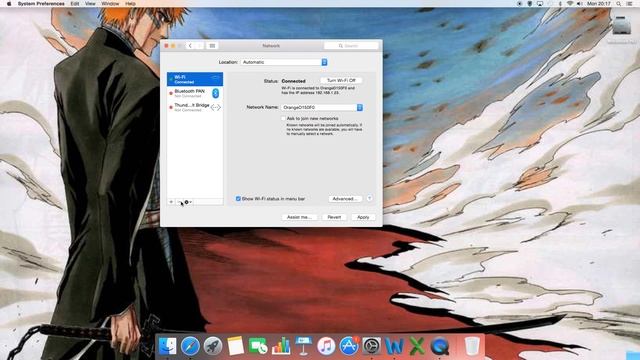Open QuickTime Player from the Dock
Image resolution: width=640 pixels, height=360 pixels.
(440, 346)
